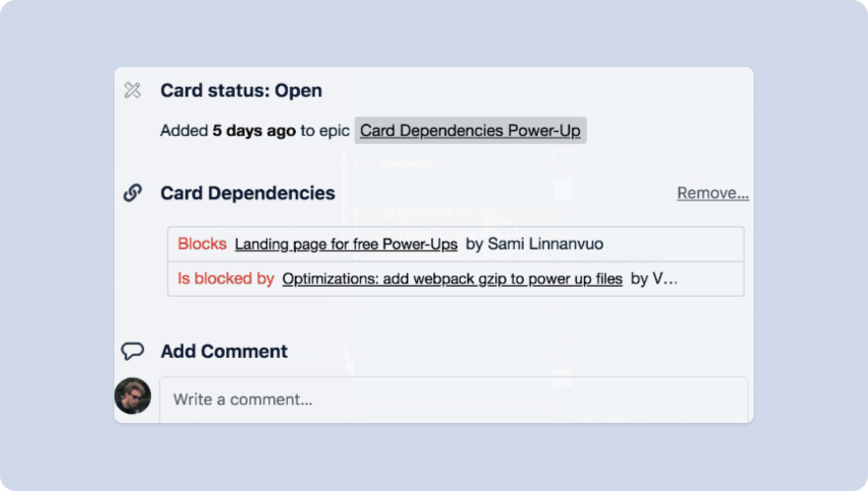Click the red Blocks relation label
Image resolution: width=868 pixels, height=491 pixels.
(202, 245)
